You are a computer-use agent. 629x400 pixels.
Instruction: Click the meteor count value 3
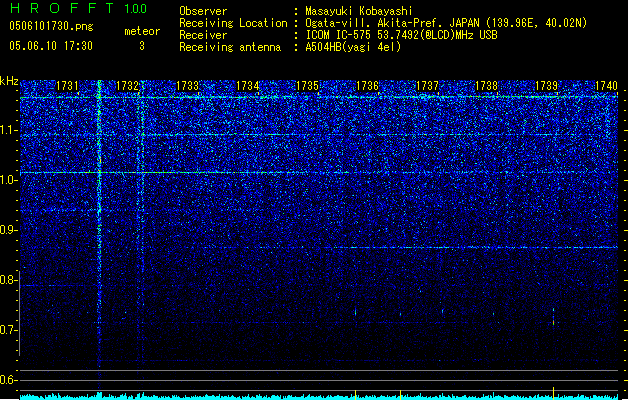(142, 46)
